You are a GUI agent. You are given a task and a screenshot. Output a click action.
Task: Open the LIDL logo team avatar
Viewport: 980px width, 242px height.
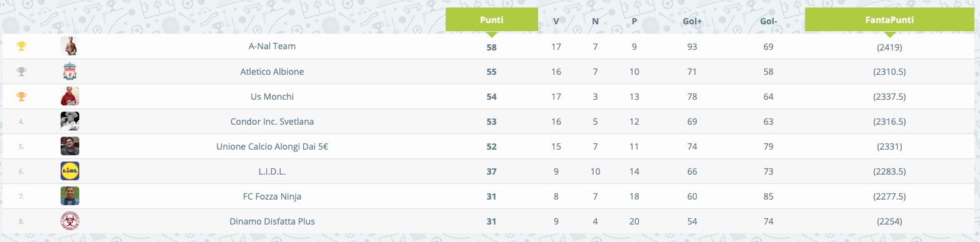coord(70,171)
